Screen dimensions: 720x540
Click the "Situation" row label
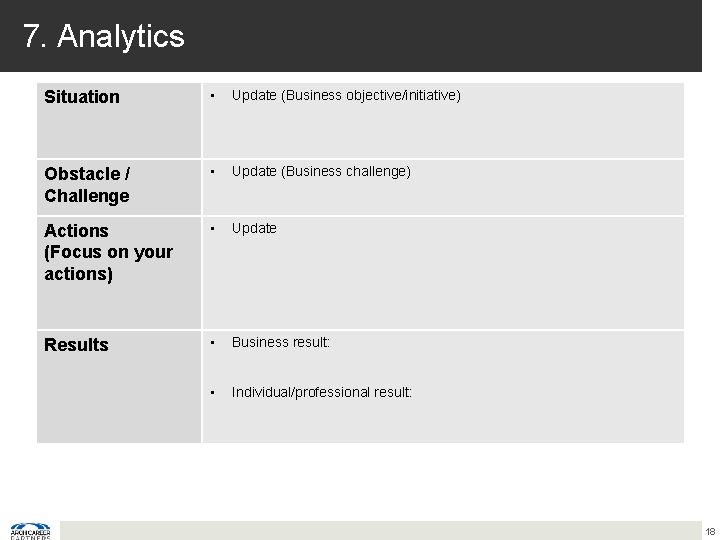(x=82, y=97)
